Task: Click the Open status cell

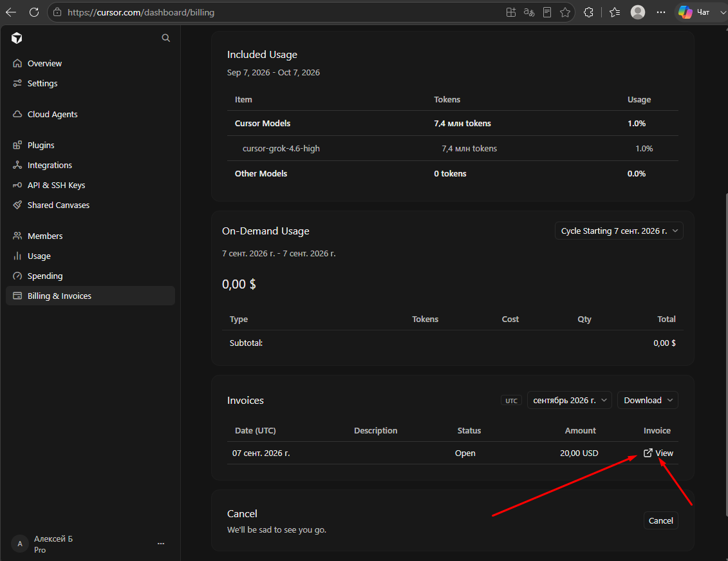Action: click(465, 453)
